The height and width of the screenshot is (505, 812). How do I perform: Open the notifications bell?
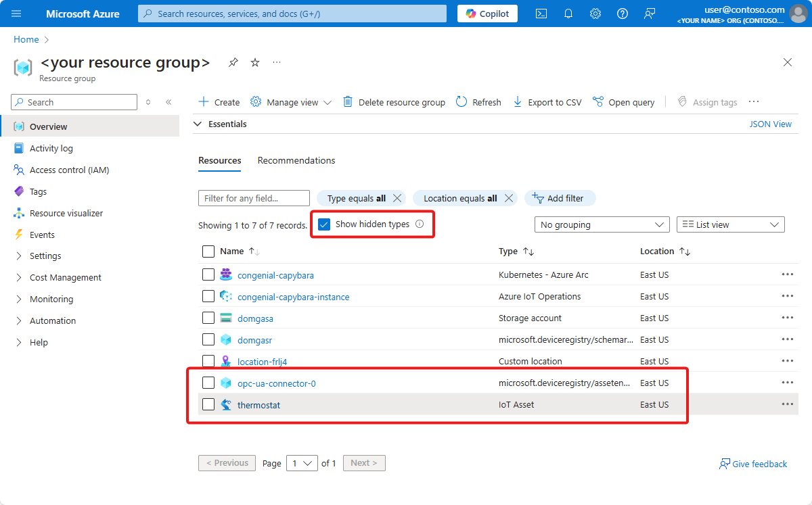568,14
